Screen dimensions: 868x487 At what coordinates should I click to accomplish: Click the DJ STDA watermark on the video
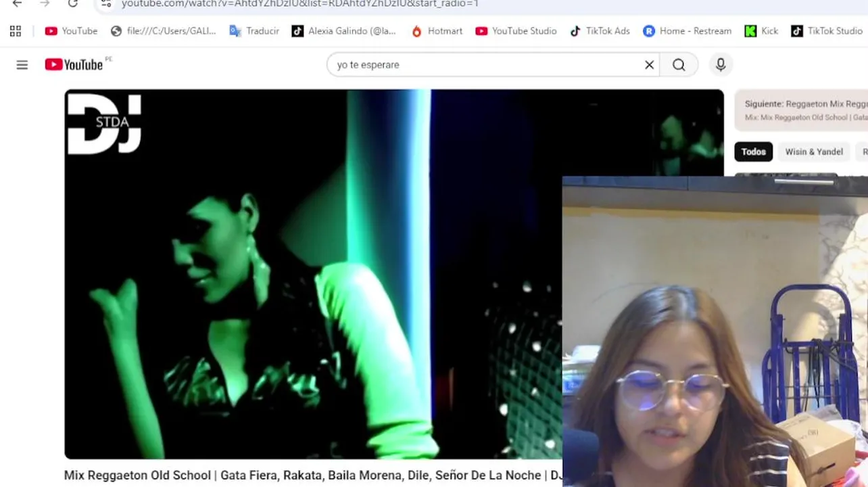point(104,124)
